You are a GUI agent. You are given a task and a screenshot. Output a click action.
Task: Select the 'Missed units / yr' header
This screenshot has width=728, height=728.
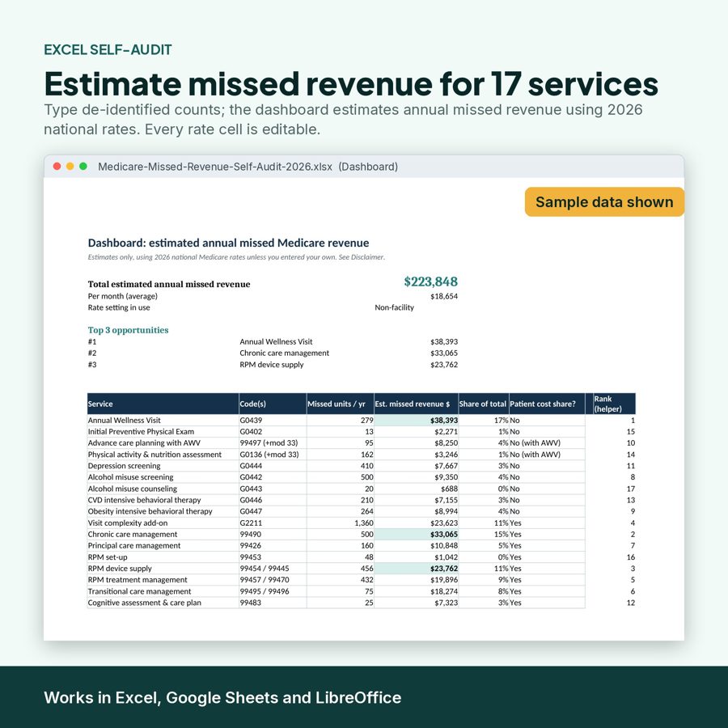[x=341, y=404]
